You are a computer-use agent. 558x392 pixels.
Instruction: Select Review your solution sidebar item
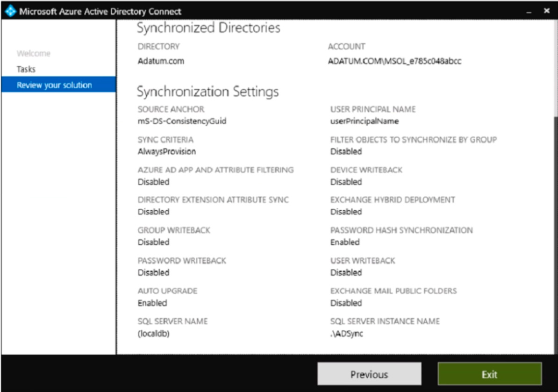(54, 85)
